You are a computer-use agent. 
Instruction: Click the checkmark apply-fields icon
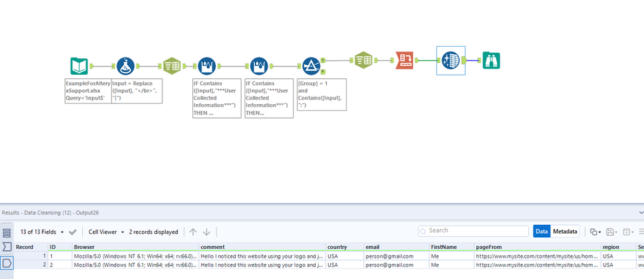[73, 232]
